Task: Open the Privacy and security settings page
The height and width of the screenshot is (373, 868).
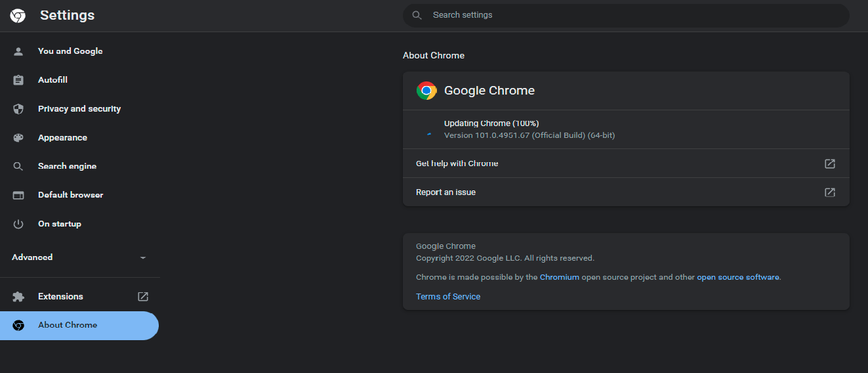Action: click(x=79, y=109)
